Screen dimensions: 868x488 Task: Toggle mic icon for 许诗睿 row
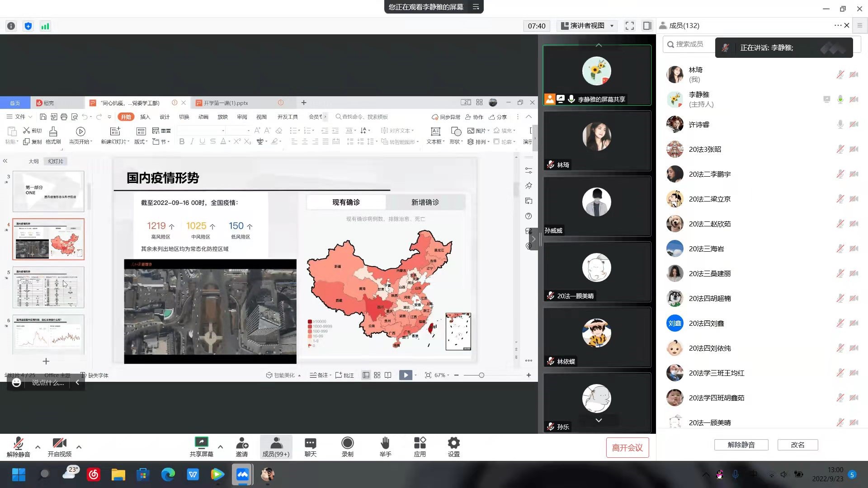[x=840, y=124]
